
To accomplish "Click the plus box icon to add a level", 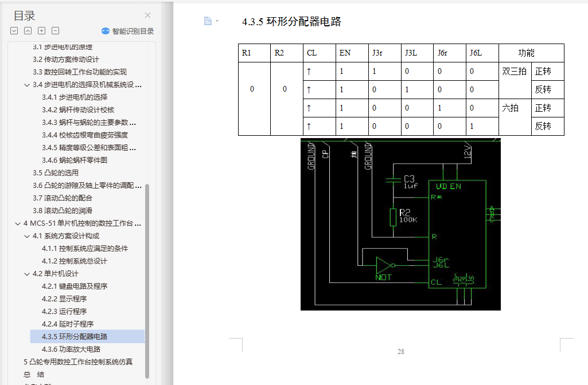I will point(42,31).
